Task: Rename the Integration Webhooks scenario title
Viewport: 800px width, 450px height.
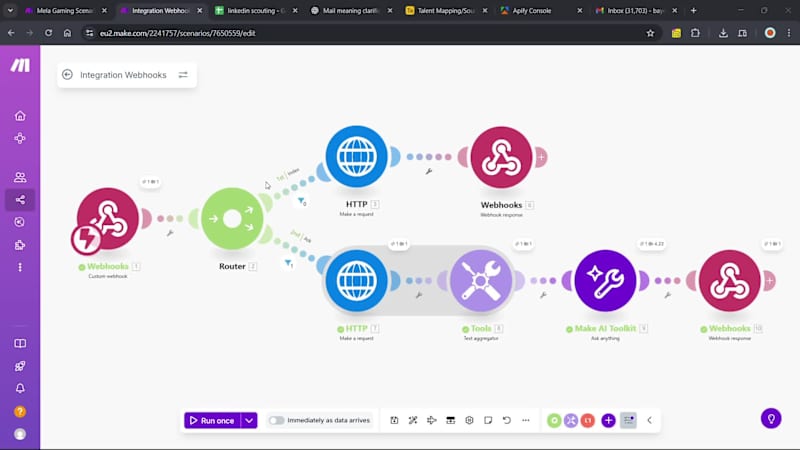Action: click(123, 75)
